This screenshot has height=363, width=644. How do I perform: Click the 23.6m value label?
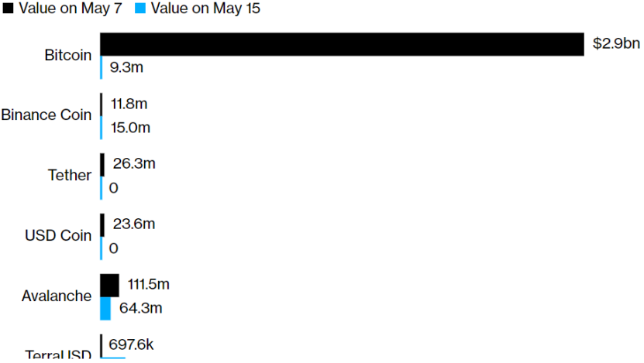[x=132, y=224]
